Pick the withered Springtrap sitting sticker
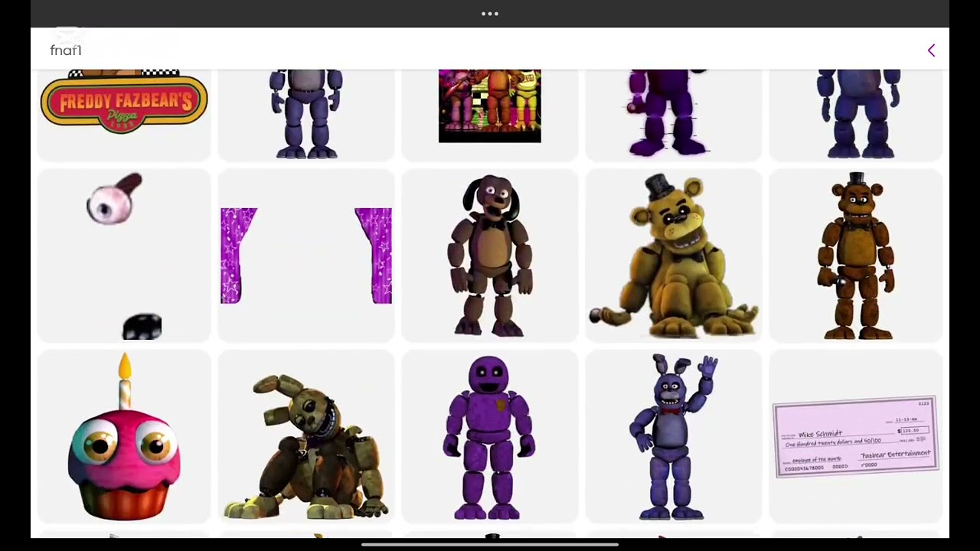This screenshot has width=980, height=551. coord(306,446)
